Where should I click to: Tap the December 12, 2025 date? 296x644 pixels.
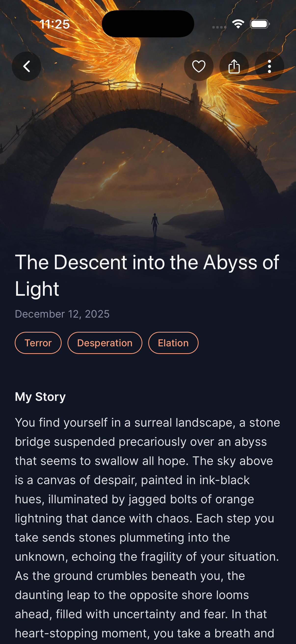(x=62, y=314)
